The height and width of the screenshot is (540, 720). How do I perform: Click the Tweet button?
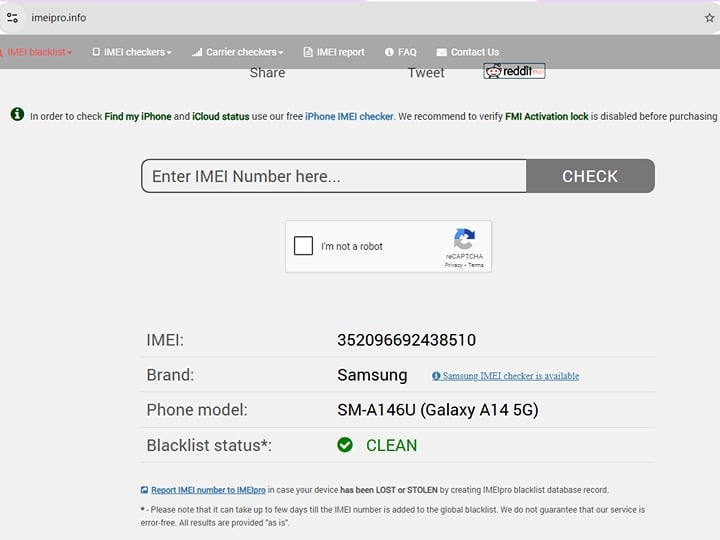pyautogui.click(x=426, y=73)
